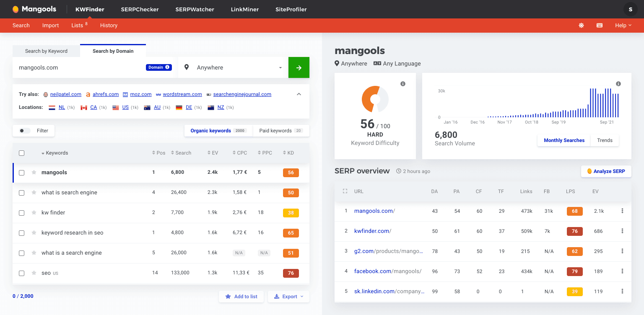Open keyboard shortcuts icon in red toolbar
The width and height of the screenshot is (644, 315).
coord(599,25)
